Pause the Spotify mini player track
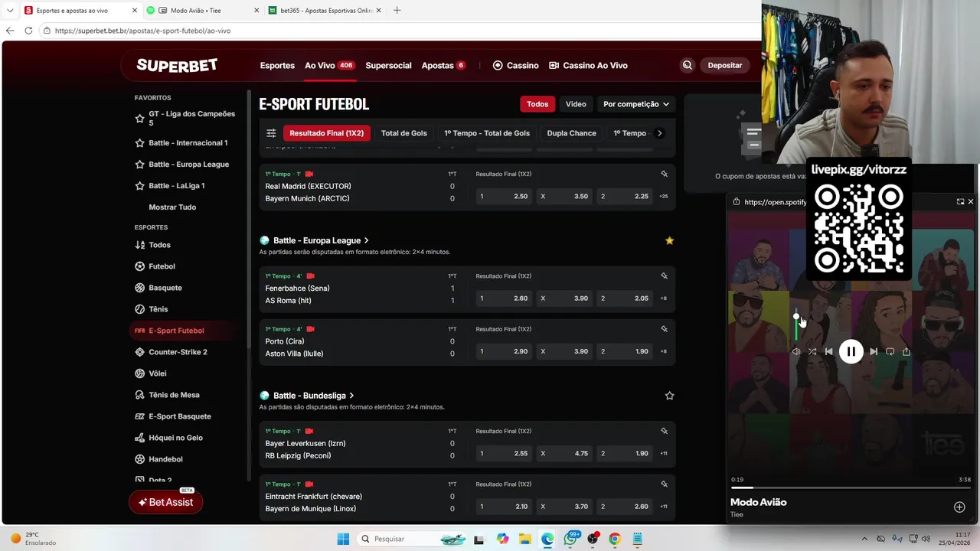 click(851, 351)
